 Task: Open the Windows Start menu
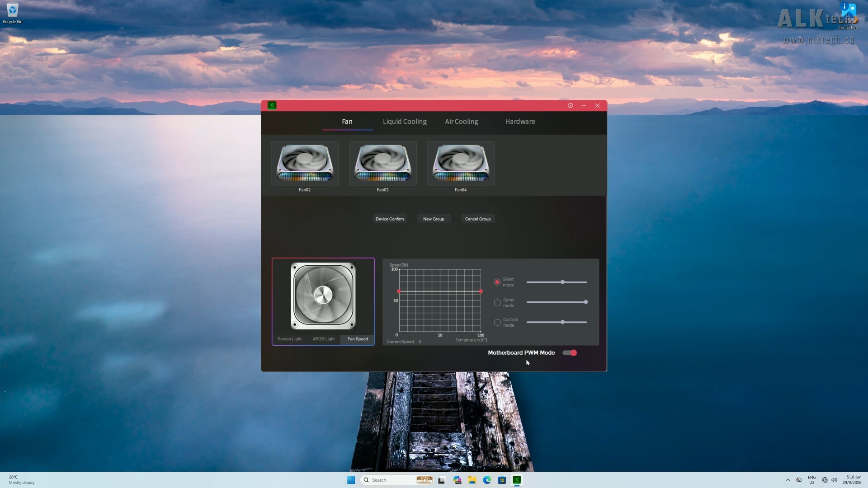[x=351, y=480]
